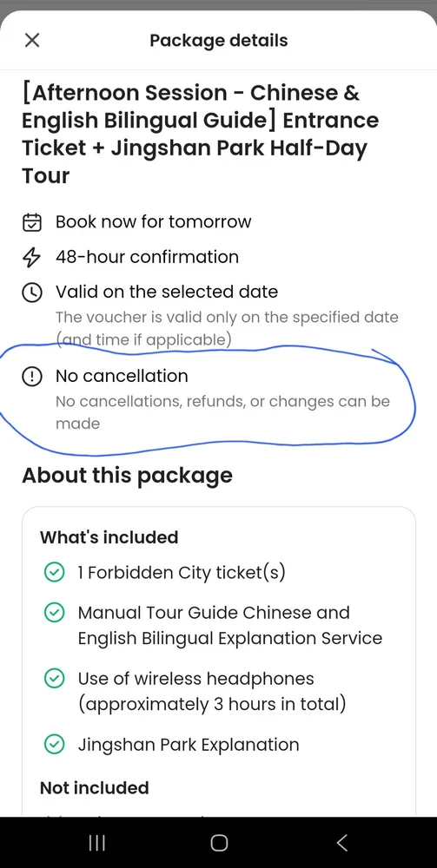
Task: Tap the exclamation icon beside No cancellation
Action: [x=31, y=377]
